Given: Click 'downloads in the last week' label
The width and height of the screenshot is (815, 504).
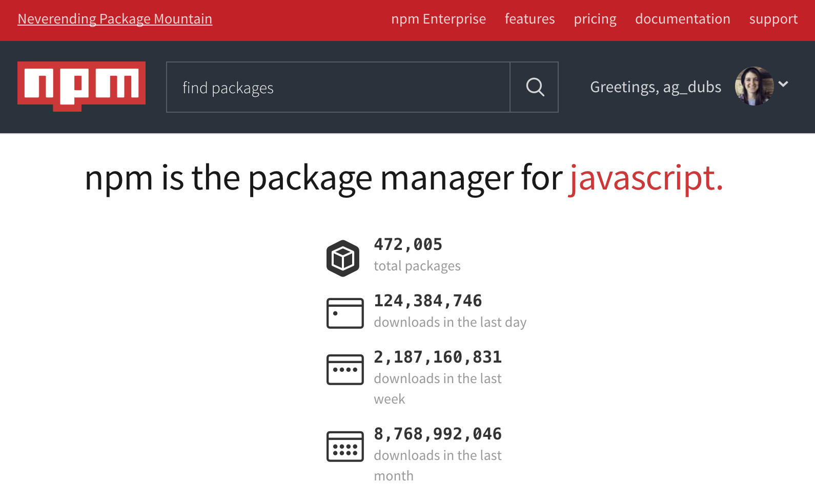Looking at the screenshot, I should coord(438,388).
